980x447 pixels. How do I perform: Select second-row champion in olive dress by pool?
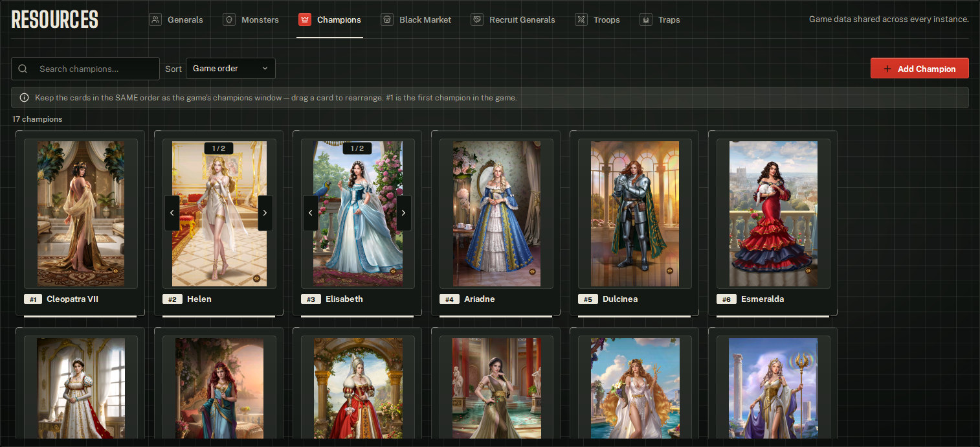[496, 389]
